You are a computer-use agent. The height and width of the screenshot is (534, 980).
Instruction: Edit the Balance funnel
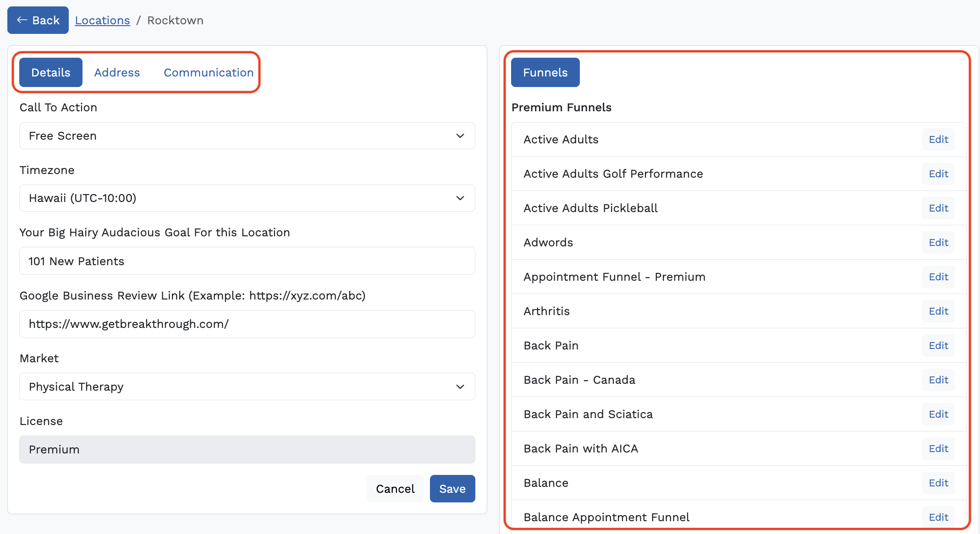point(938,483)
